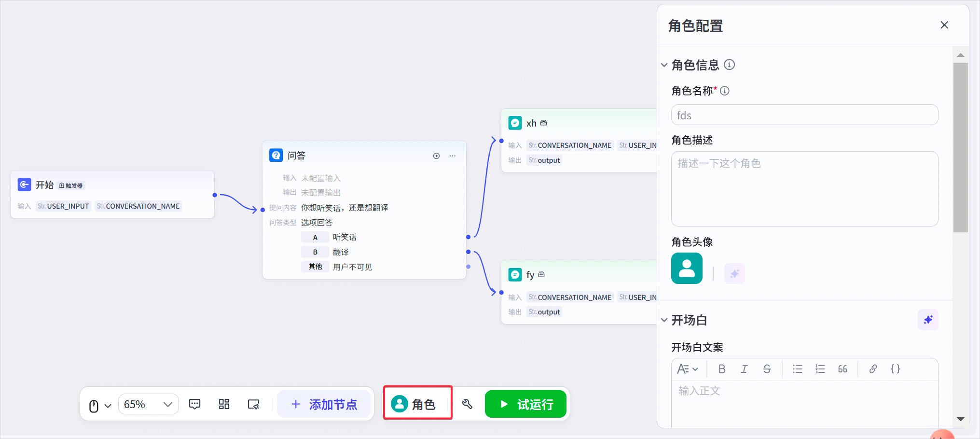Screen dimensions: 980x439
Task: Click the 角色描述 description text area
Action: pyautogui.click(x=804, y=189)
